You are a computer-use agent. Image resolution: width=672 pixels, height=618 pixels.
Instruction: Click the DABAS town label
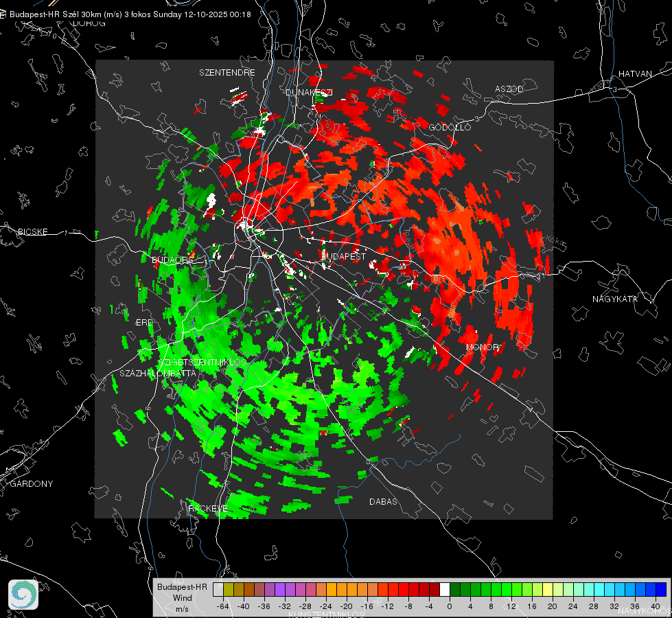[x=383, y=502]
